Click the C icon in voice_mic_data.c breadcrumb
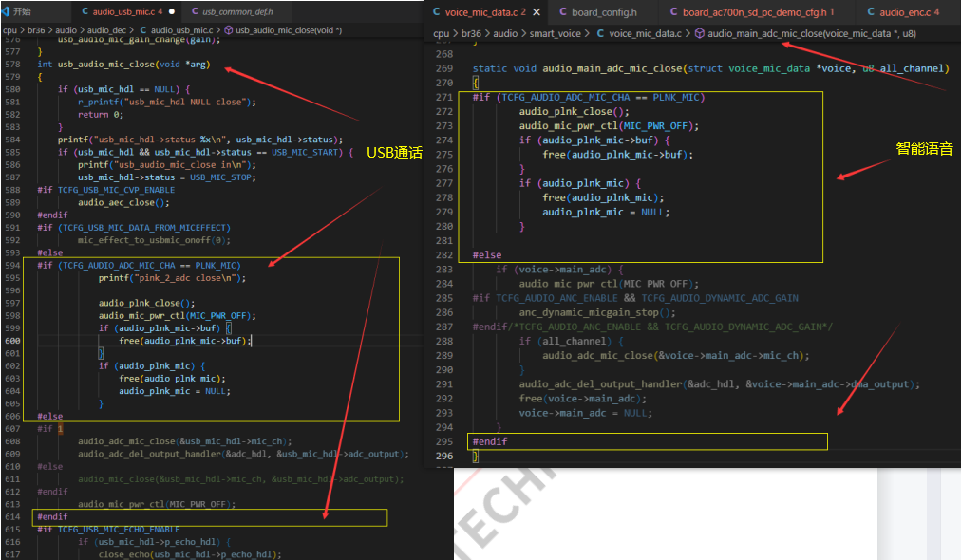961x560 pixels. (600, 34)
